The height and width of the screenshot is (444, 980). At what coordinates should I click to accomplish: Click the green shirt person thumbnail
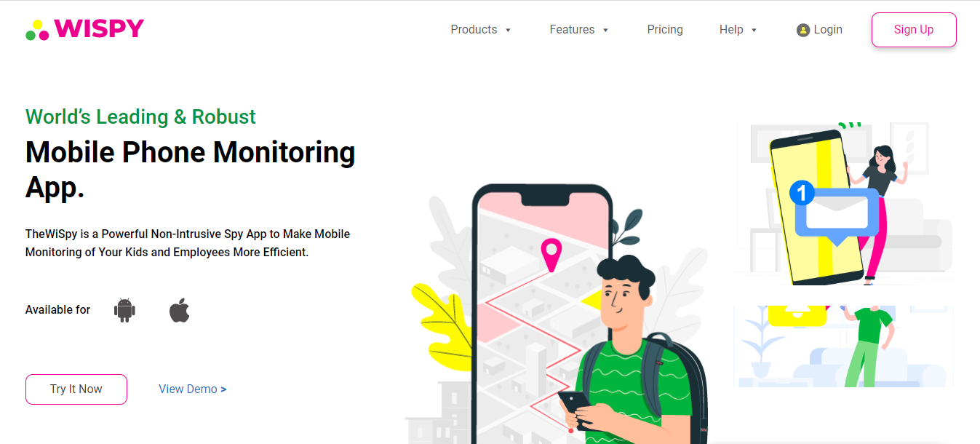844,346
